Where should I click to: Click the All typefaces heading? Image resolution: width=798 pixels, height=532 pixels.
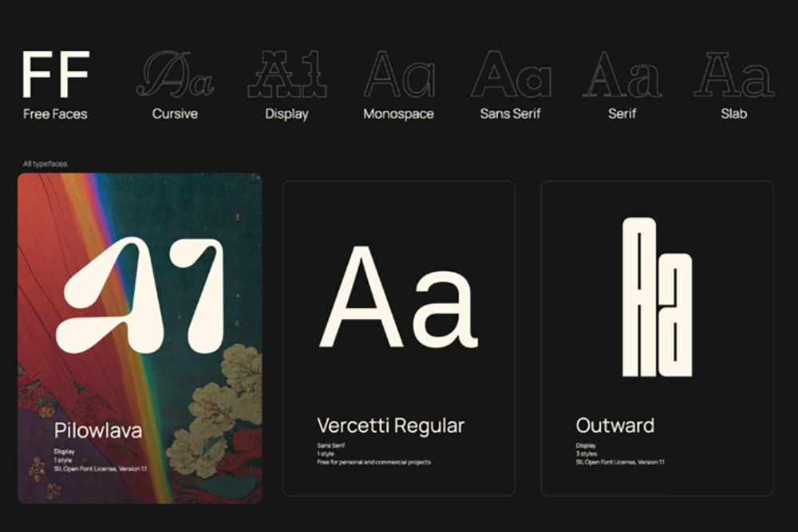pos(45,164)
